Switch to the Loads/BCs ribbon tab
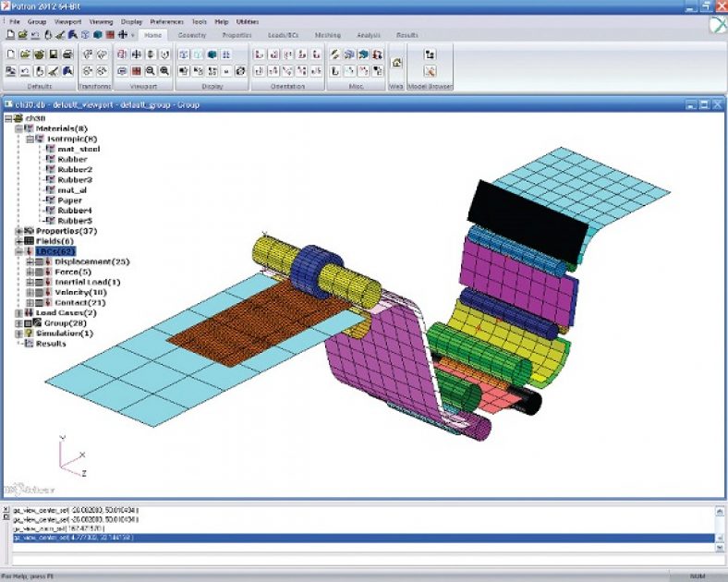The width and height of the screenshot is (728, 582). [284, 35]
